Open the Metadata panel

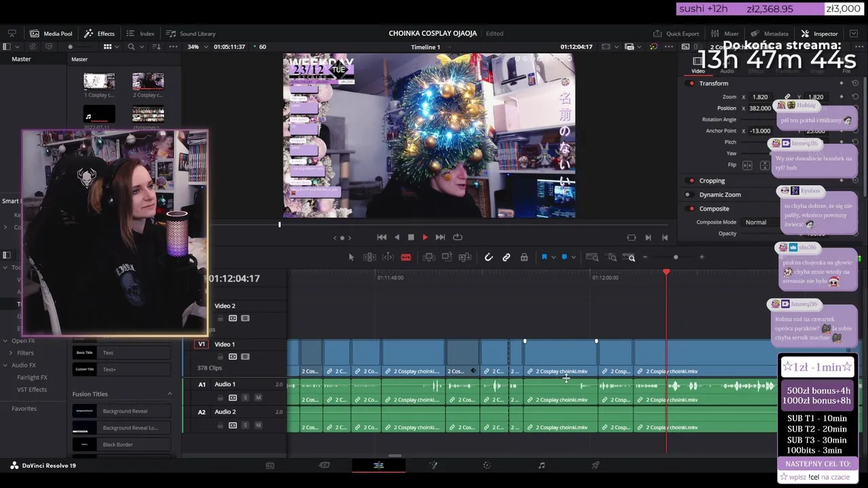[770, 33]
